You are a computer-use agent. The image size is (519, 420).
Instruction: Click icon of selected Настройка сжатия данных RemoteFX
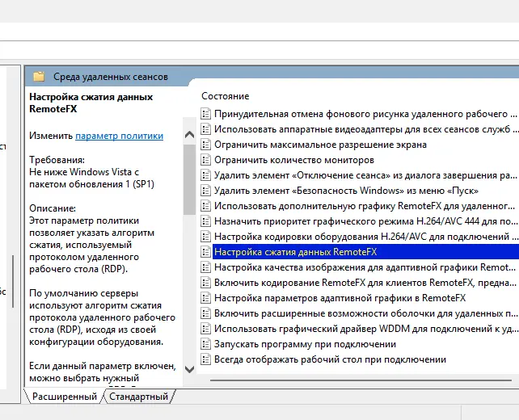pos(205,252)
